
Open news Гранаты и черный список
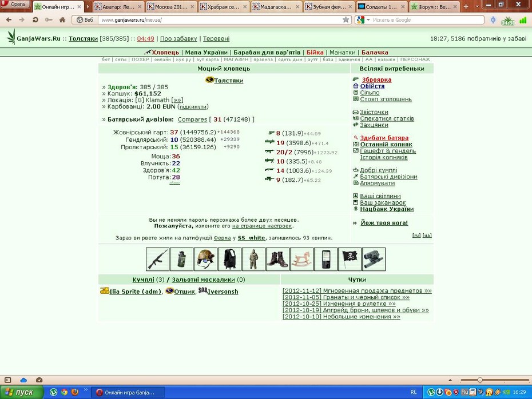click(346, 297)
